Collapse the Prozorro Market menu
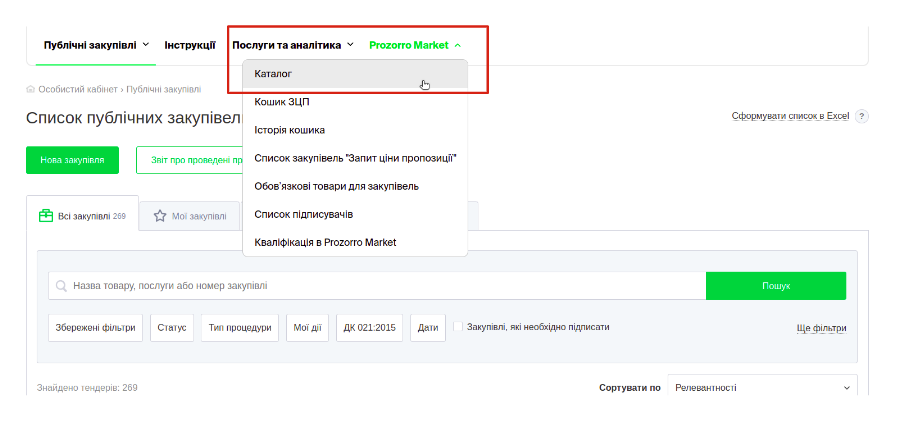The height and width of the screenshot is (423, 903). click(x=415, y=45)
